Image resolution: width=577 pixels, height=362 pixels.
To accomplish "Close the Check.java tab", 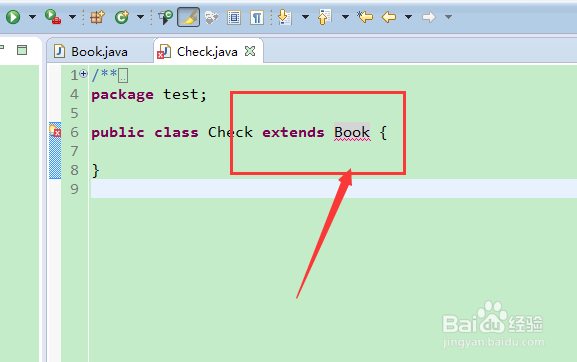I will click(250, 51).
